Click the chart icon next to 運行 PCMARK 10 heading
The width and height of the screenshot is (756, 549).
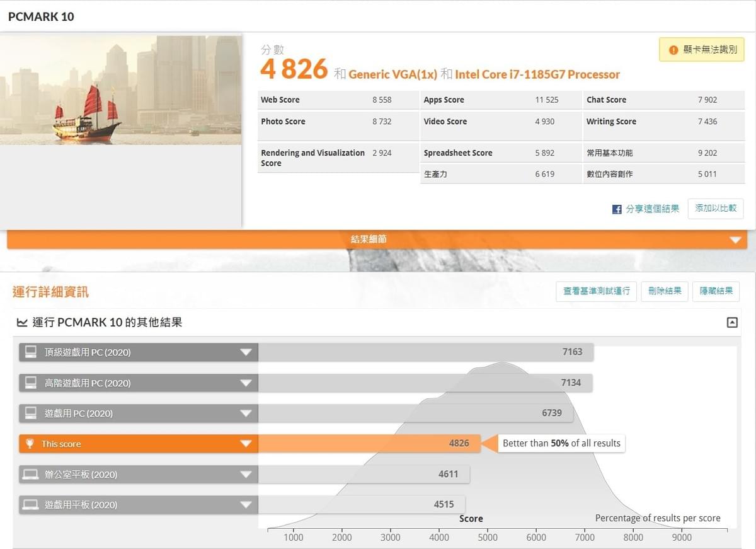pos(22,323)
